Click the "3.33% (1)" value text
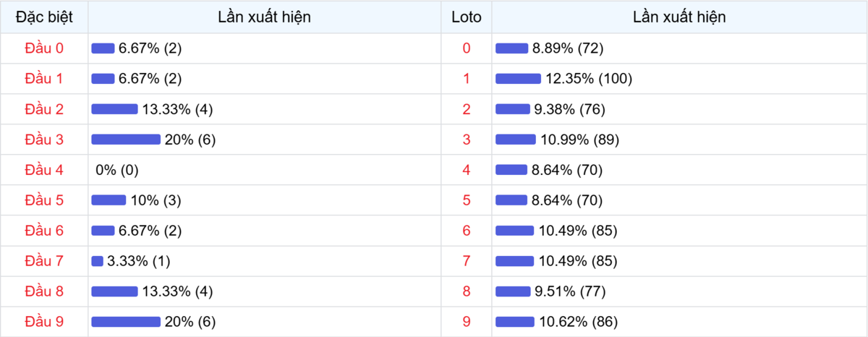Image resolution: width=868 pixels, height=337 pixels. point(139,261)
